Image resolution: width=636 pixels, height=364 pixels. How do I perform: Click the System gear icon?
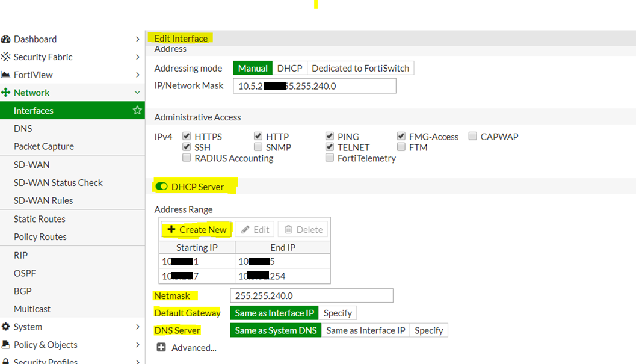[6, 327]
